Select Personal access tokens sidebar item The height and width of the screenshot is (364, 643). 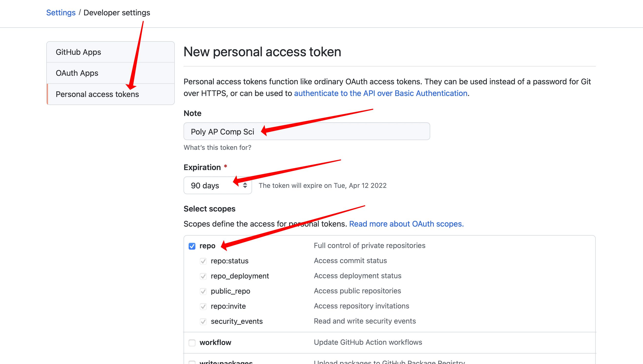click(x=97, y=94)
